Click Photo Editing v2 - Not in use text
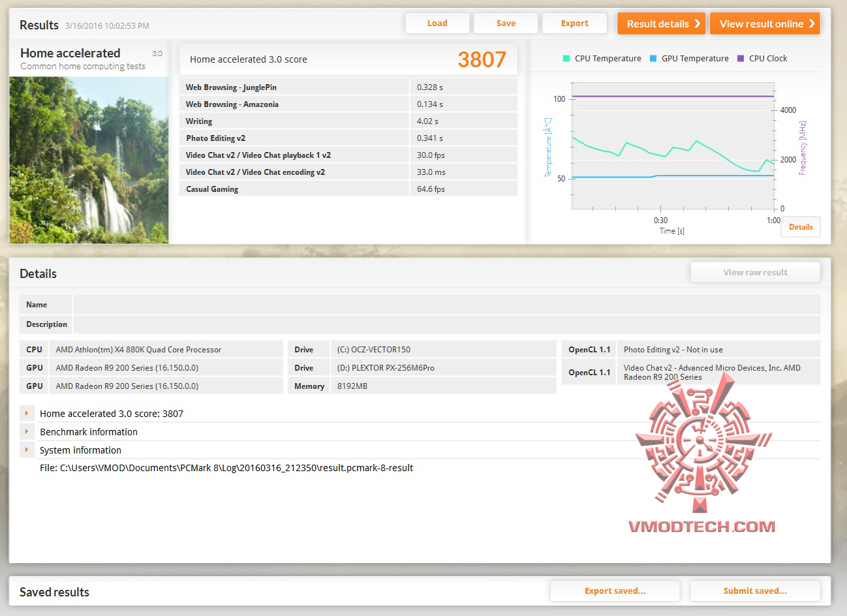This screenshot has height=616, width=847. (x=673, y=350)
